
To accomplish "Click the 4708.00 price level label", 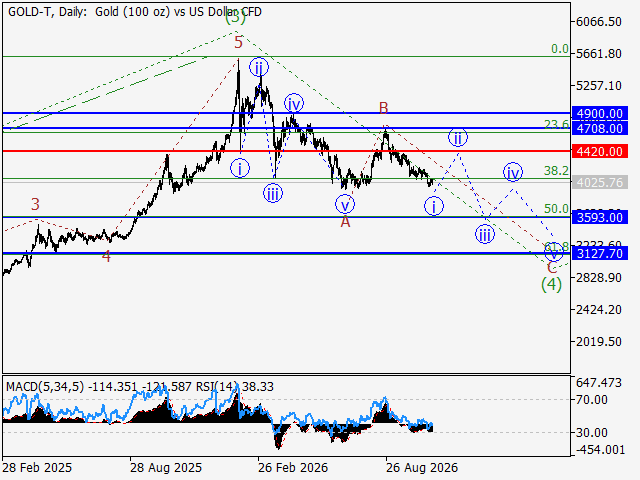I will pyautogui.click(x=600, y=129).
